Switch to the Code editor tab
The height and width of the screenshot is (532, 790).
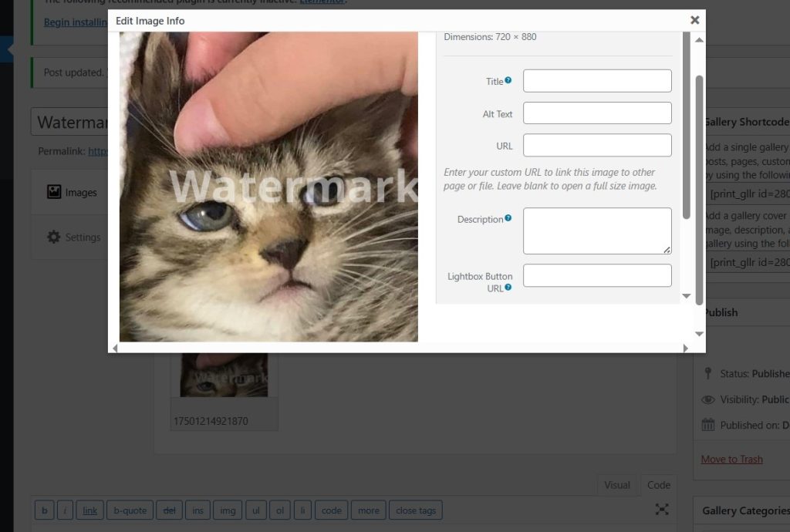(x=658, y=485)
